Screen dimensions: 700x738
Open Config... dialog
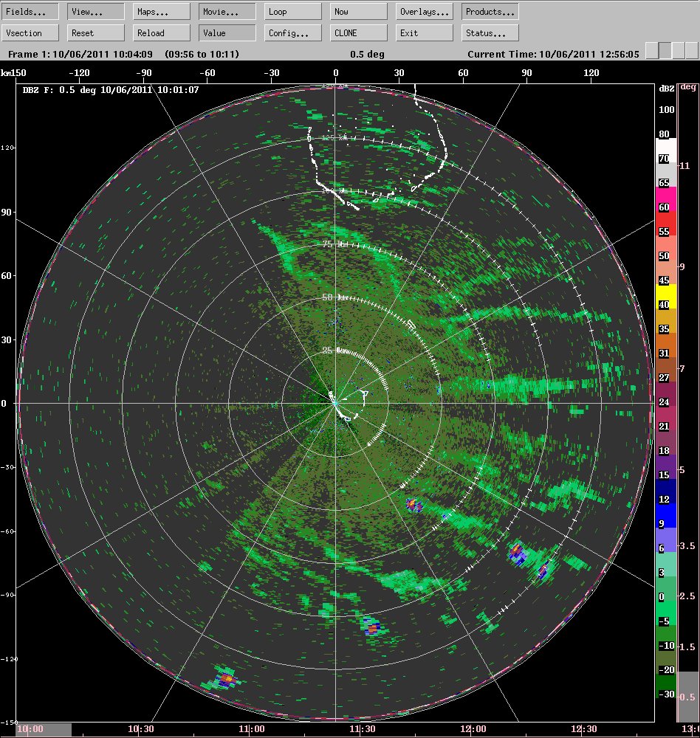[293, 33]
